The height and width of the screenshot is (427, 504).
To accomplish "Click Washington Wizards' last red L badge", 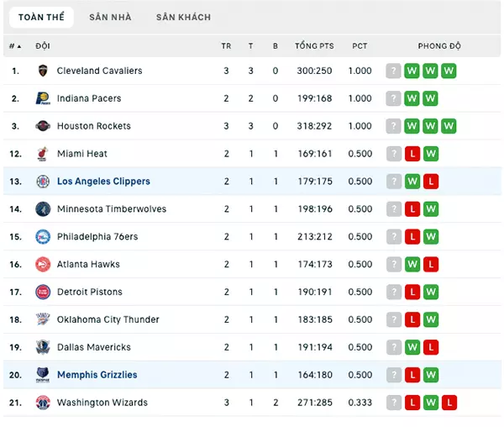I will click(x=449, y=403).
